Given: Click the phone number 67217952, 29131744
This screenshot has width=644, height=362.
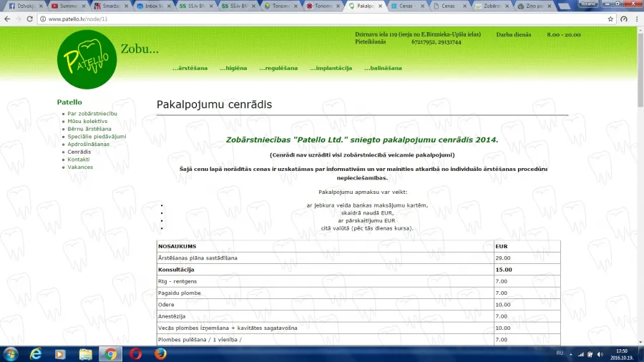Looking at the screenshot, I should pyautogui.click(x=436, y=42).
